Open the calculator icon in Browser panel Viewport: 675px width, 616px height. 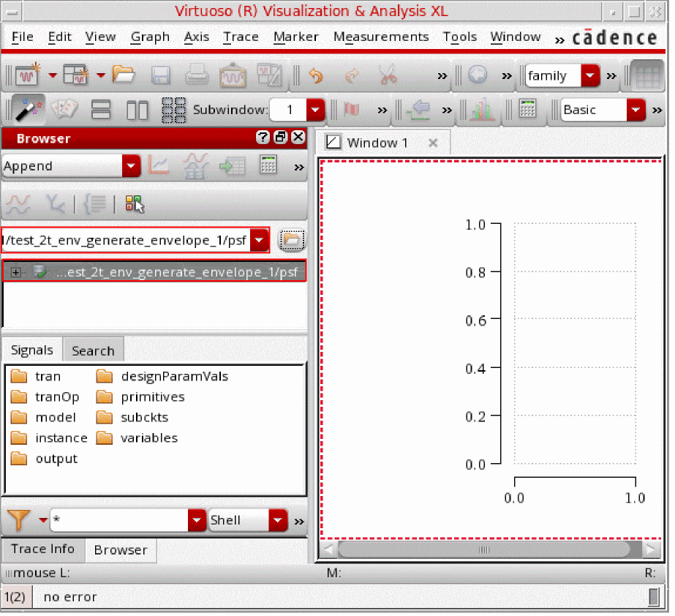[x=268, y=166]
